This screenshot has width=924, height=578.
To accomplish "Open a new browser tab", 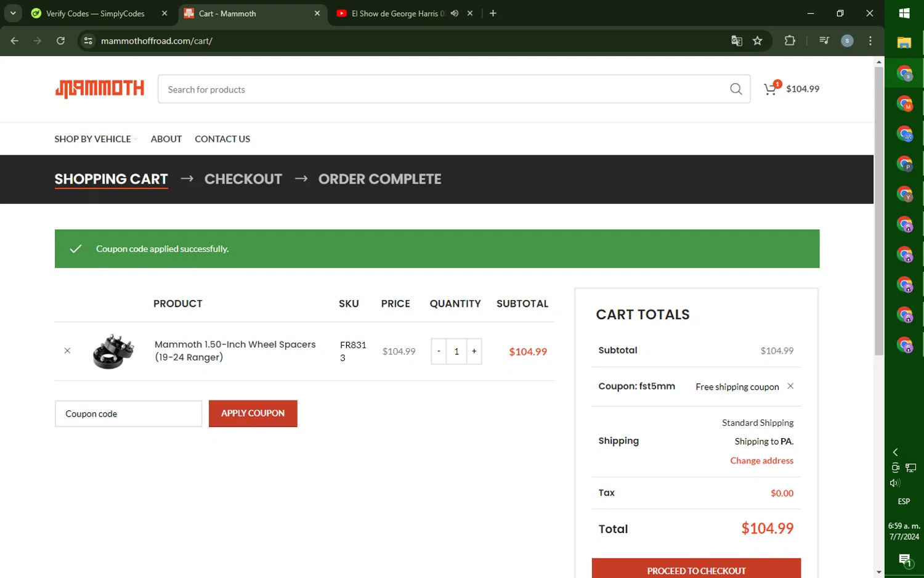I will [493, 14].
